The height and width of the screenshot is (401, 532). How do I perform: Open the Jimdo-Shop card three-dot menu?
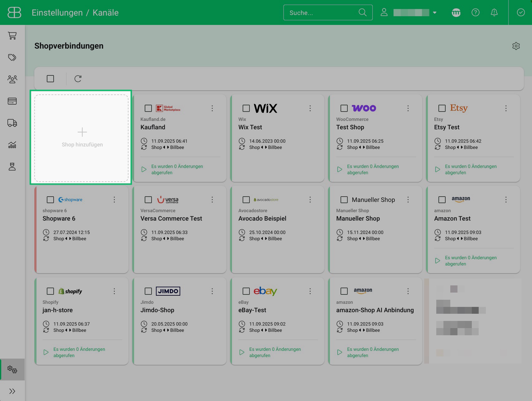[212, 291]
